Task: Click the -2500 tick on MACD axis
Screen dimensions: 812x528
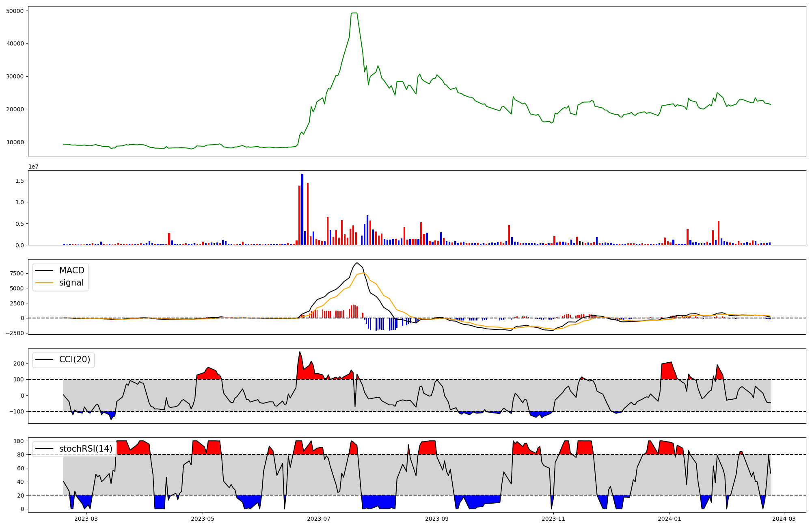Action: (15, 333)
